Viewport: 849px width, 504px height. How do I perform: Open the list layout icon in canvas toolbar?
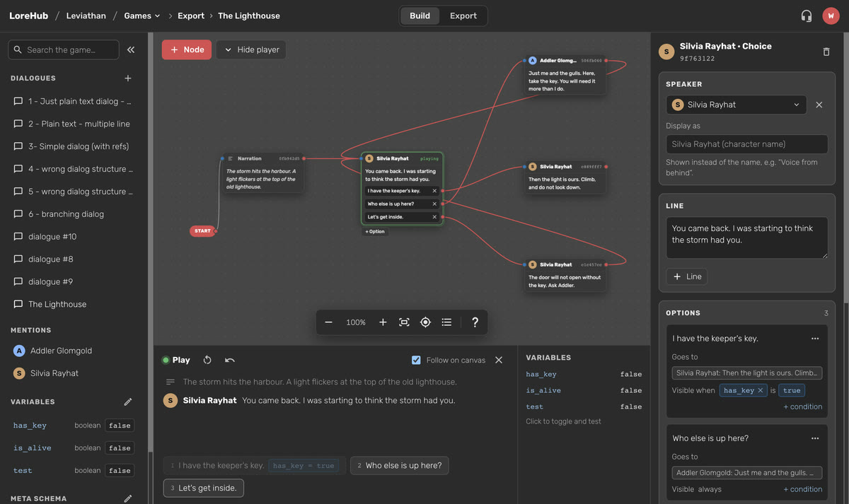[446, 322]
